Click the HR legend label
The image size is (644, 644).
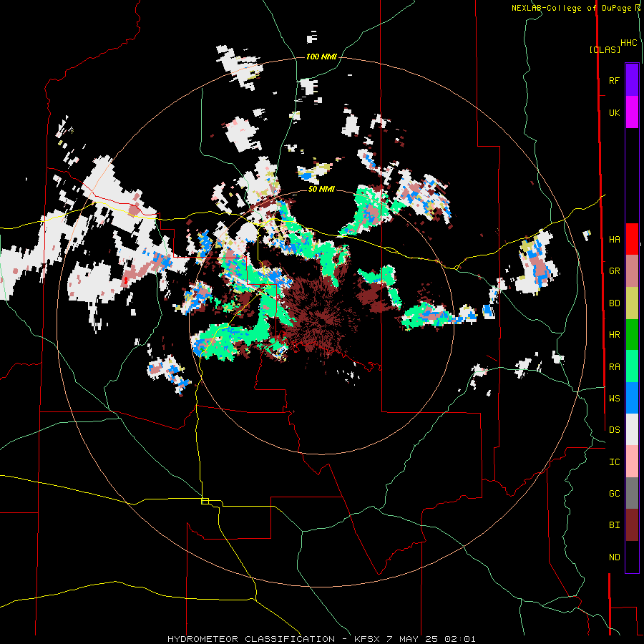[614, 335]
